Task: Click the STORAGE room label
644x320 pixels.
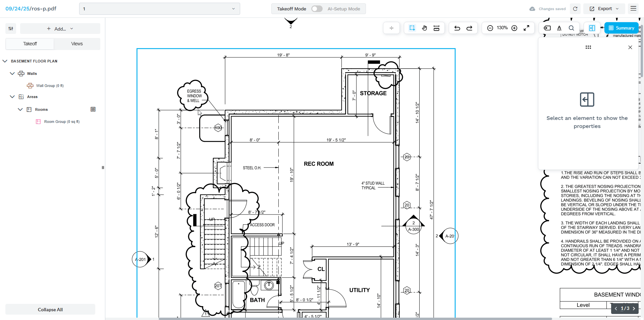Action: [373, 93]
